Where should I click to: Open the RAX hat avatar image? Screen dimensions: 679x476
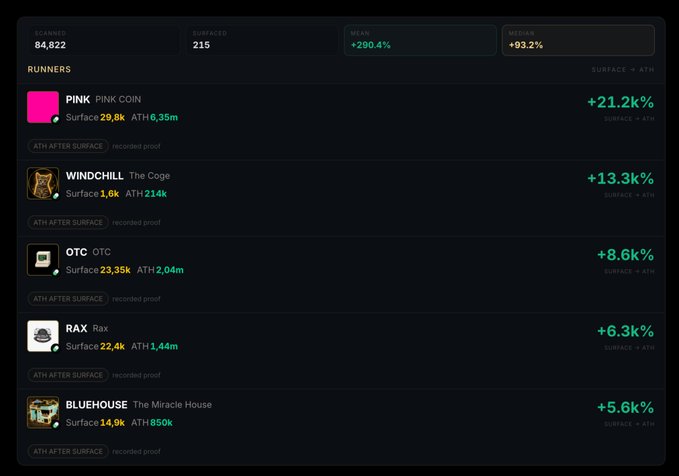point(43,336)
